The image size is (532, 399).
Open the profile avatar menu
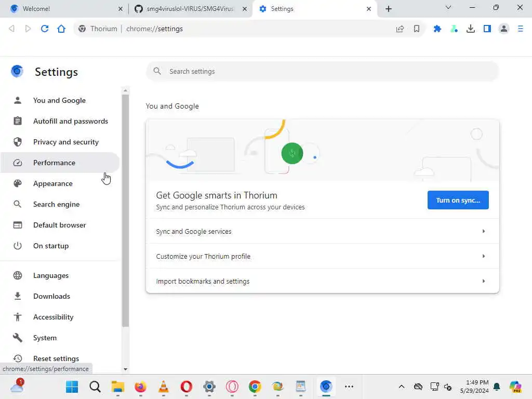tap(504, 29)
